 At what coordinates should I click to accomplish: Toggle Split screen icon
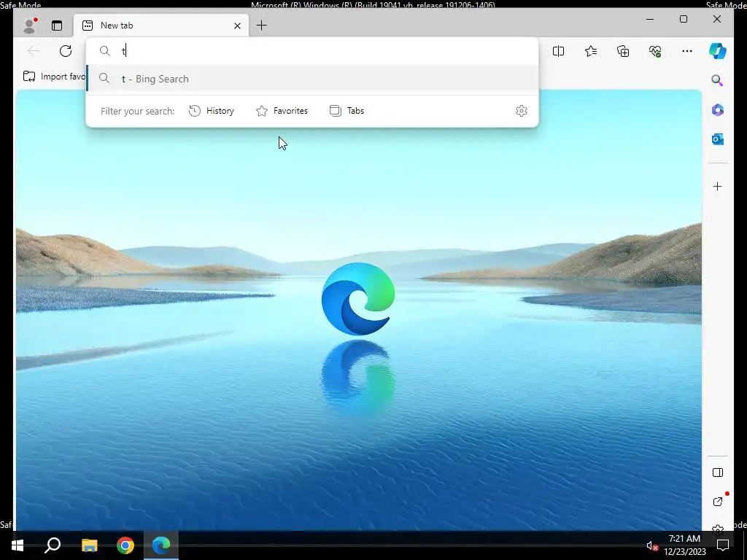coord(558,51)
